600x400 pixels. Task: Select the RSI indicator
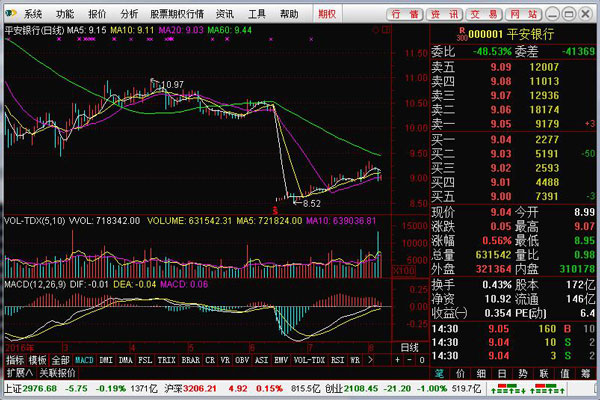coord(338,360)
